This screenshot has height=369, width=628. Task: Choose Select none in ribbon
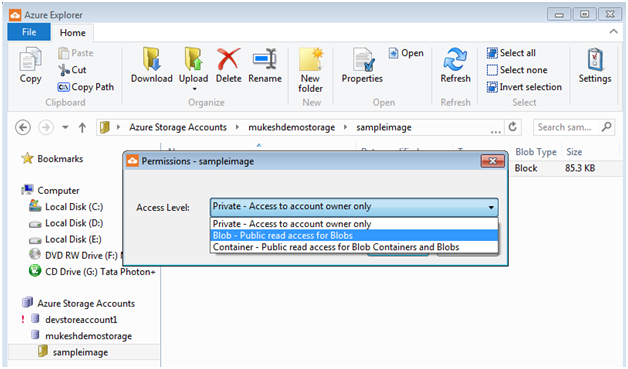coord(517,70)
